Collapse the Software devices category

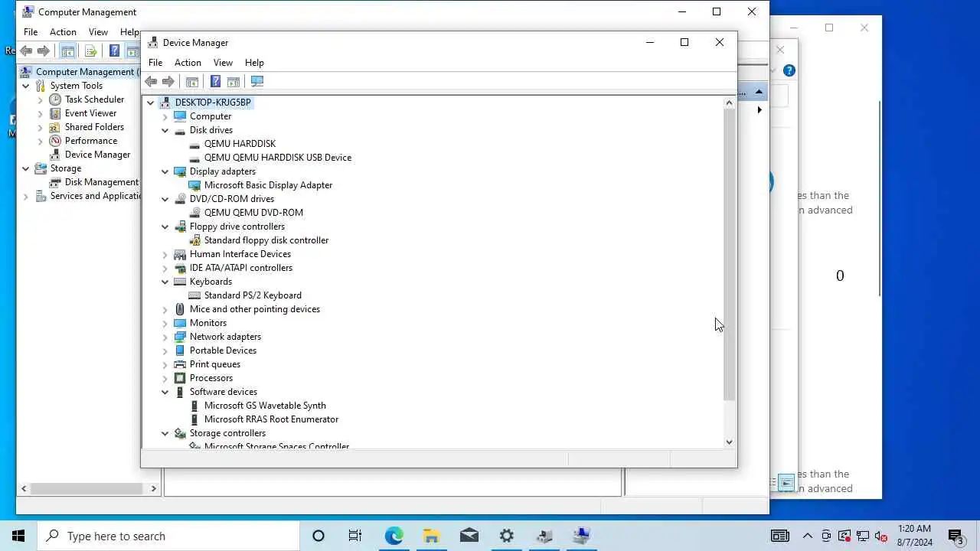pyautogui.click(x=165, y=392)
